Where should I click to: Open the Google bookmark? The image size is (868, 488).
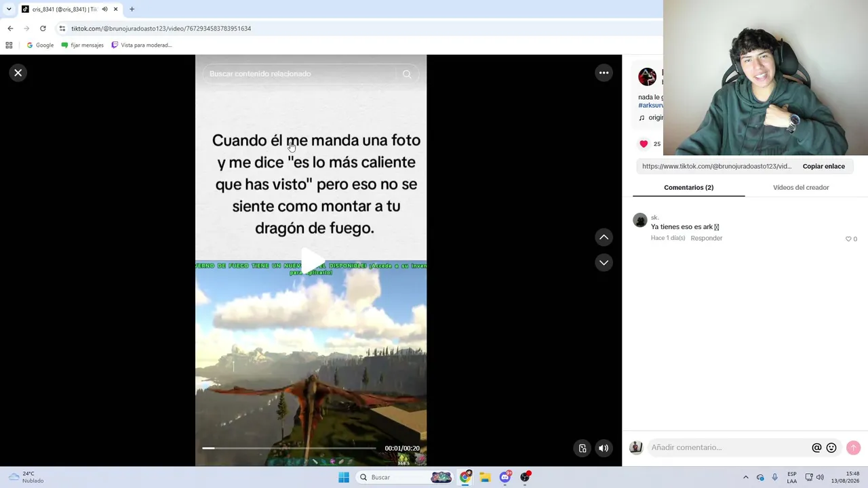tap(40, 45)
